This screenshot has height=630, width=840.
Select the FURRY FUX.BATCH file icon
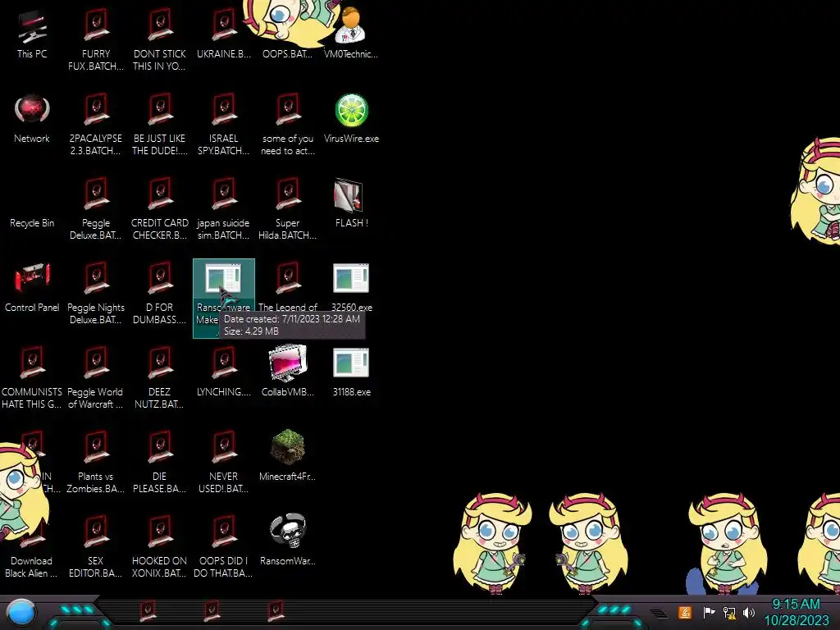pyautogui.click(x=97, y=25)
